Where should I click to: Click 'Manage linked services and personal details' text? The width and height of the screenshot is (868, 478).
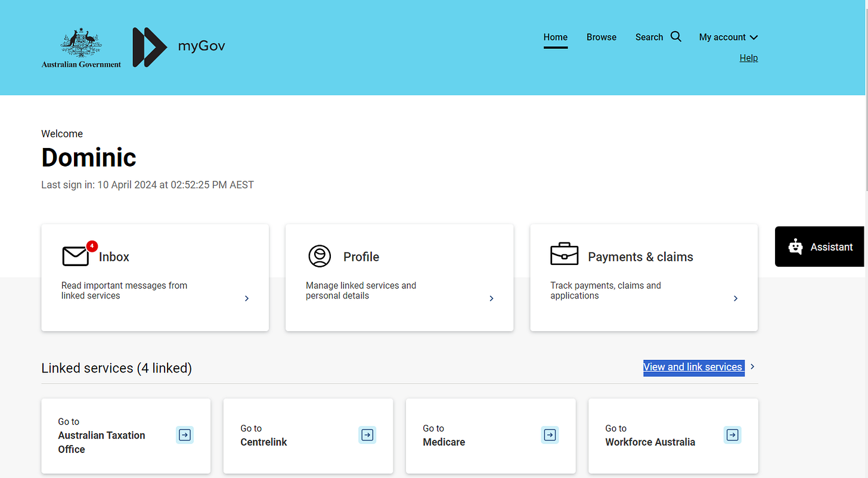point(361,291)
